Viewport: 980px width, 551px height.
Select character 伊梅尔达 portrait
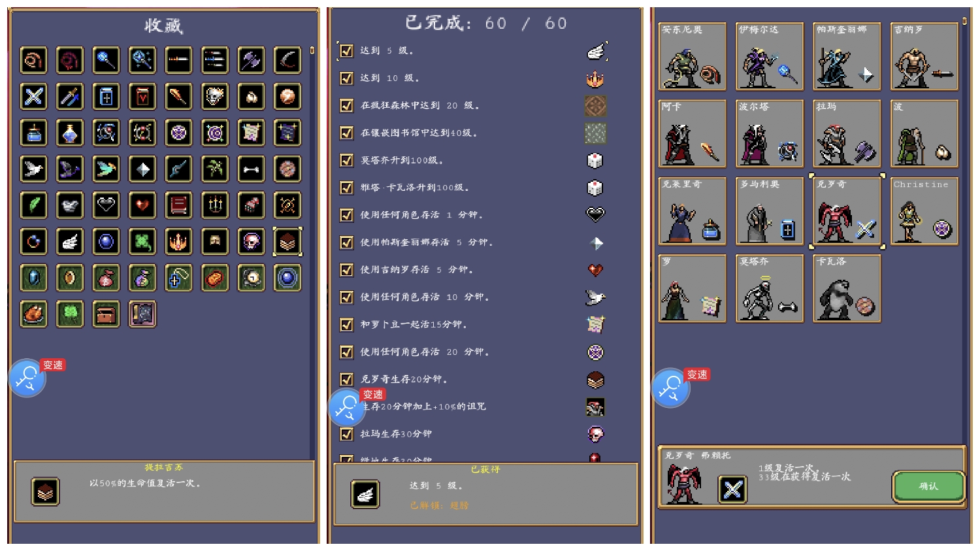tap(770, 56)
